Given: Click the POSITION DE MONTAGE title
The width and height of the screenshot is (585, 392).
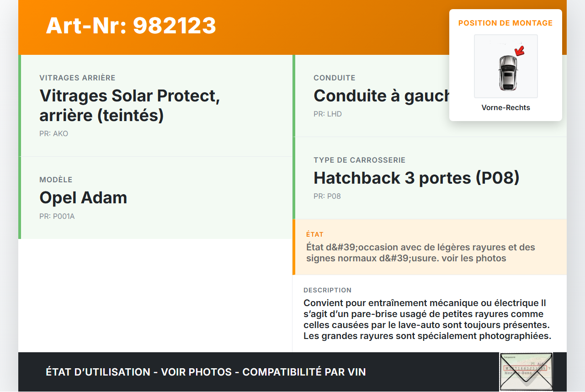Looking at the screenshot, I should point(505,23).
